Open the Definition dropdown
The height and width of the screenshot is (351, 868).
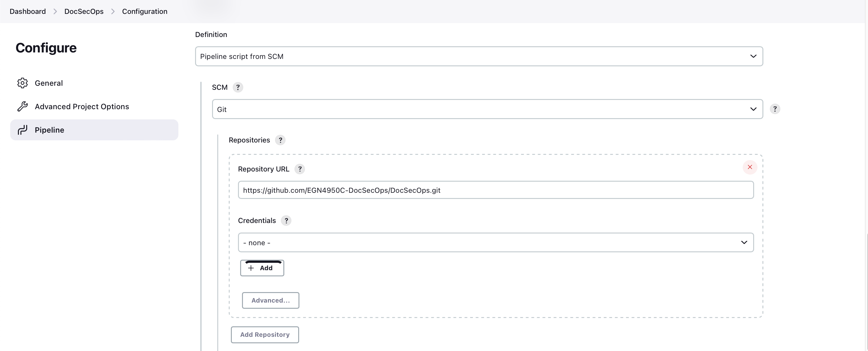pyautogui.click(x=479, y=56)
